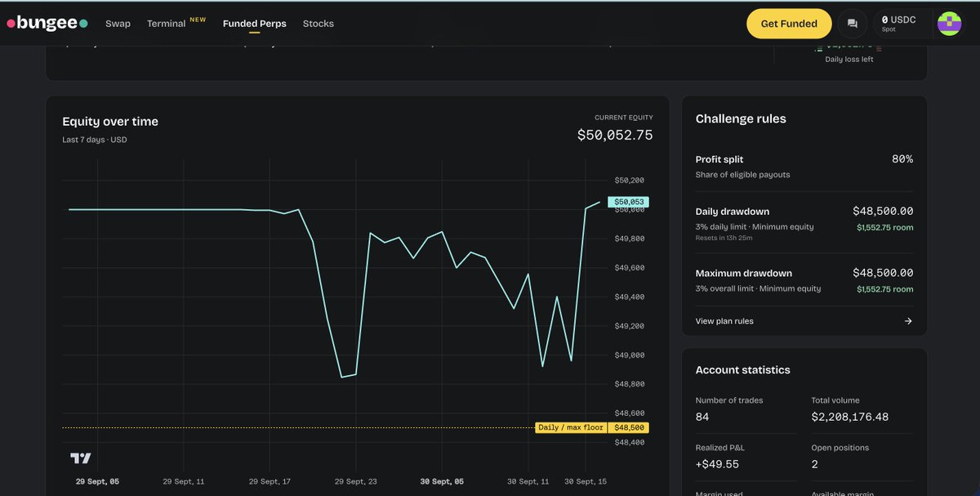Click the $48,500 floor price tag
The image size is (980, 496).
tap(628, 427)
